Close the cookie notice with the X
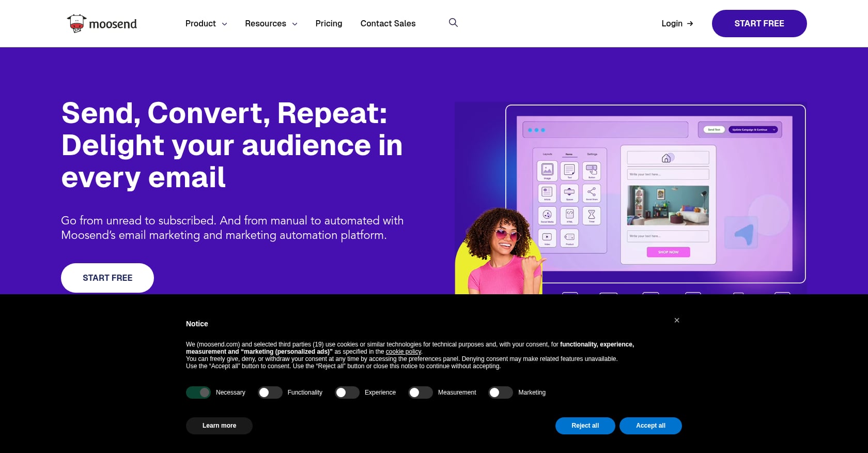Screen dimensions: 868x453 pyautogui.click(x=677, y=320)
